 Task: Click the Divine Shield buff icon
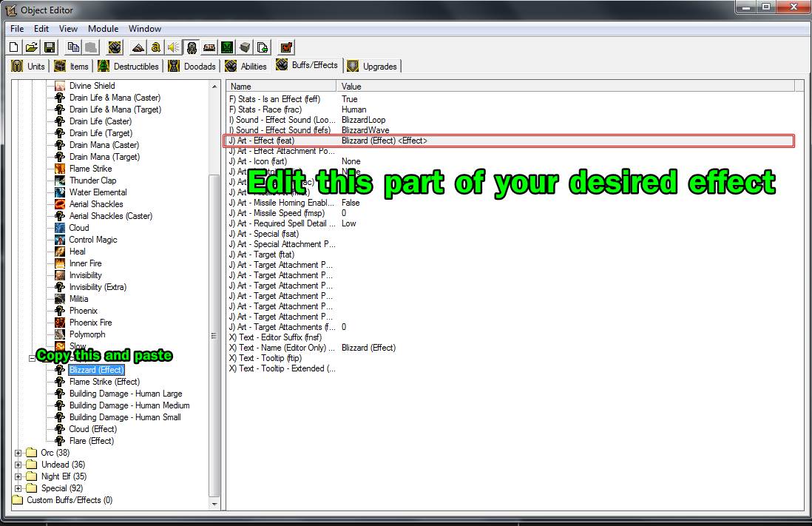tap(60, 86)
